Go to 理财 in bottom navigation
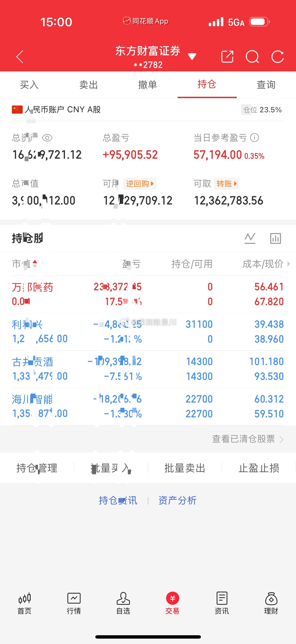This screenshot has height=644, width=296. tap(271, 603)
